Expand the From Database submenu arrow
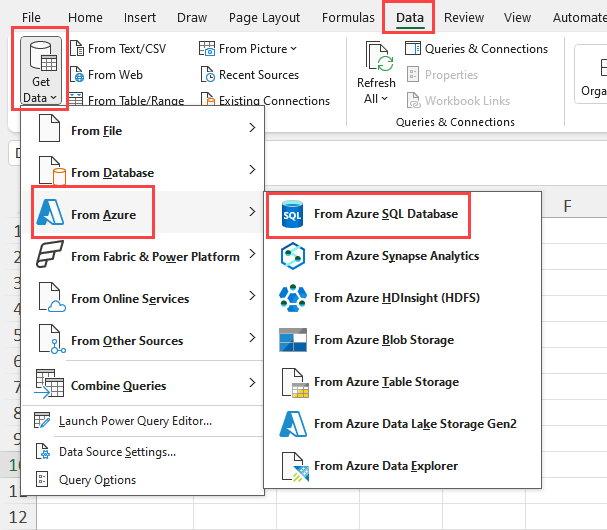607x530 pixels. point(252,170)
